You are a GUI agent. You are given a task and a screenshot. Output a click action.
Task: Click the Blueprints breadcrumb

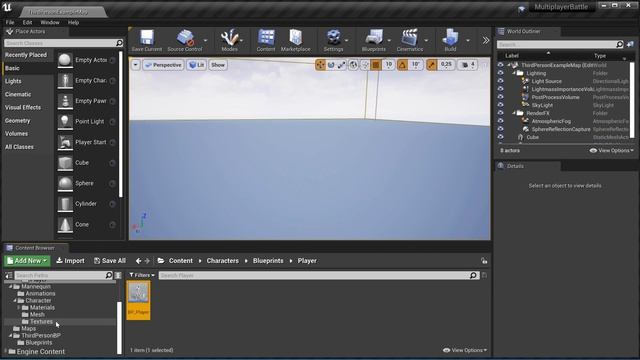pyautogui.click(x=268, y=261)
